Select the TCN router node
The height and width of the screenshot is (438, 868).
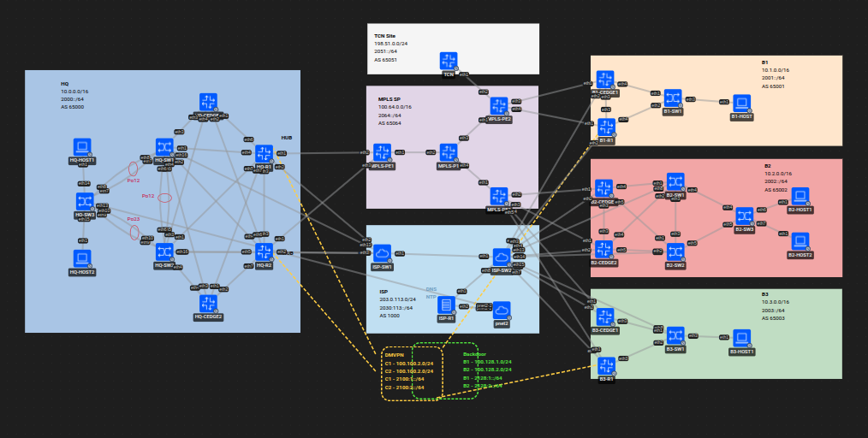click(449, 61)
